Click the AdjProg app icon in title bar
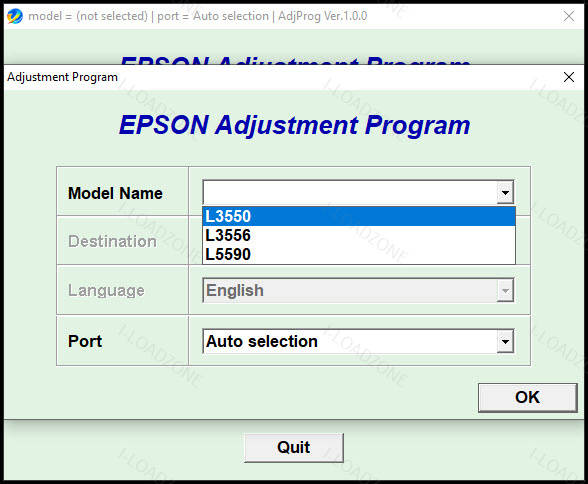This screenshot has width=588, height=484. tap(15, 16)
